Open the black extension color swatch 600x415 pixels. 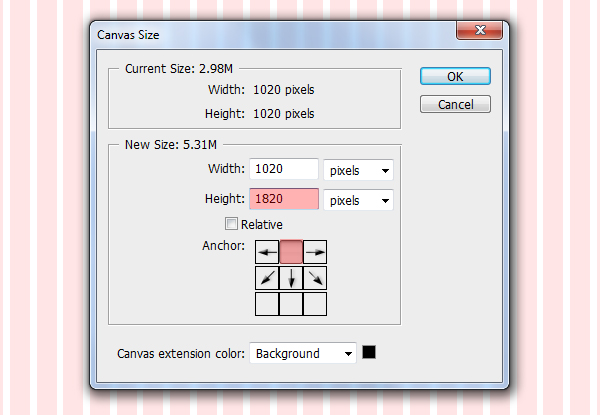369,352
